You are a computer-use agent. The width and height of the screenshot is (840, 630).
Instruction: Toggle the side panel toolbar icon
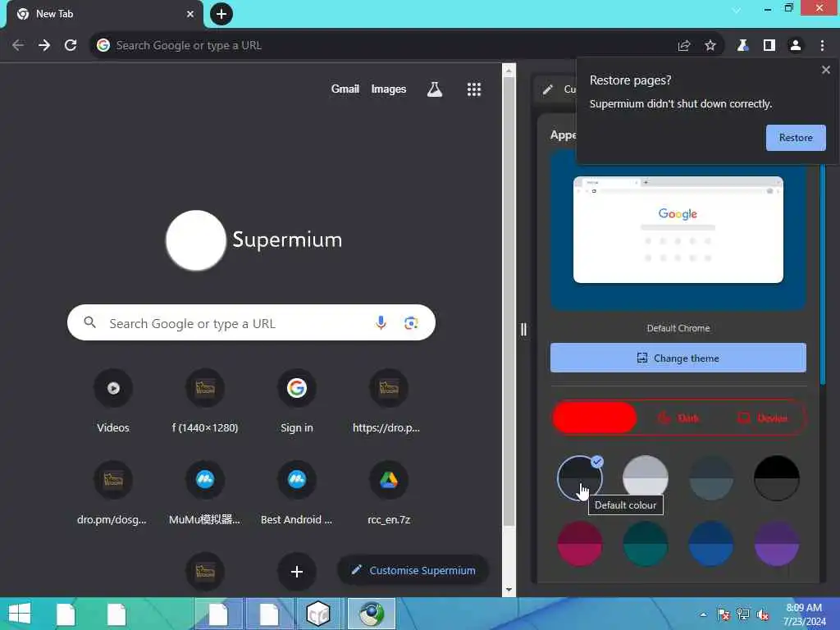pyautogui.click(x=769, y=46)
